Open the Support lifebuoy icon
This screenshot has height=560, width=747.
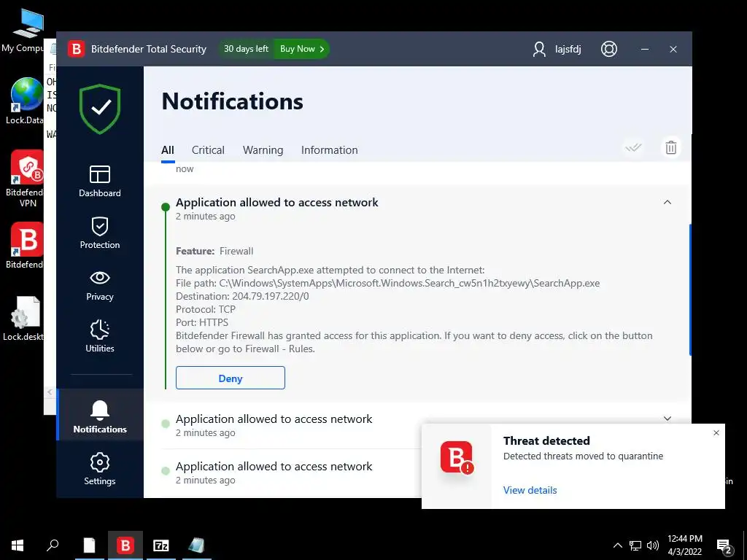click(x=609, y=49)
